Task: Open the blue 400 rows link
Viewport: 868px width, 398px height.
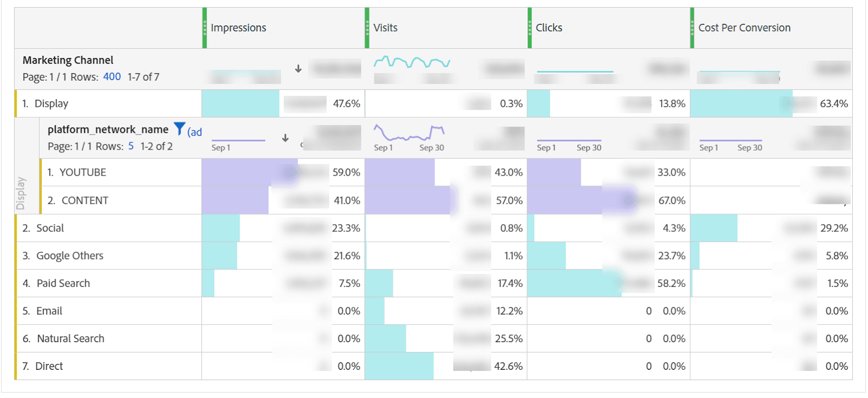Action: [x=112, y=76]
